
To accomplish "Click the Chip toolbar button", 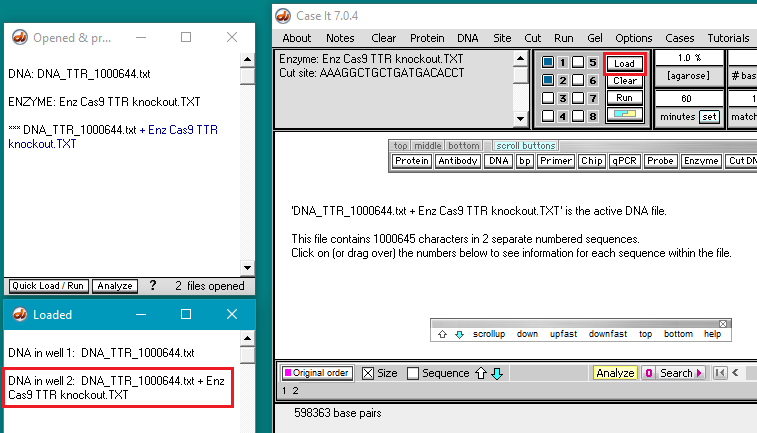I will pos(591,161).
